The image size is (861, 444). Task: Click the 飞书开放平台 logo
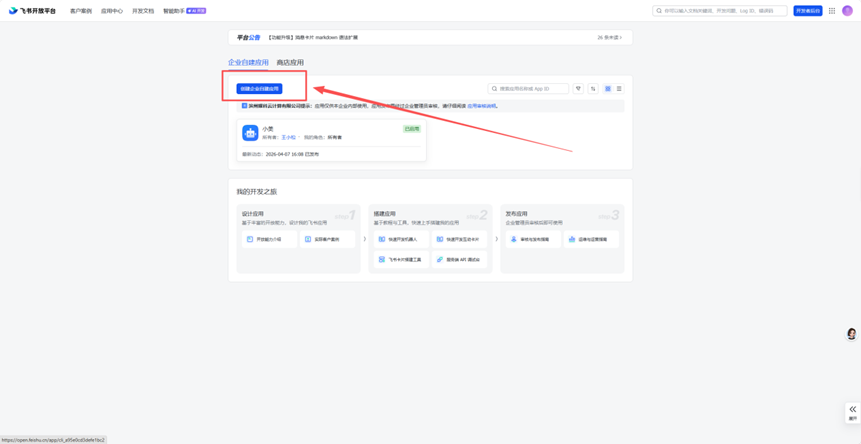[32, 11]
